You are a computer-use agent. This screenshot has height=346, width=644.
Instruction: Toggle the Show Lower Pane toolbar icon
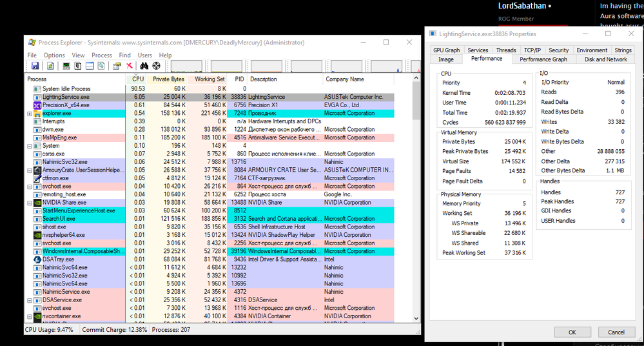point(90,66)
